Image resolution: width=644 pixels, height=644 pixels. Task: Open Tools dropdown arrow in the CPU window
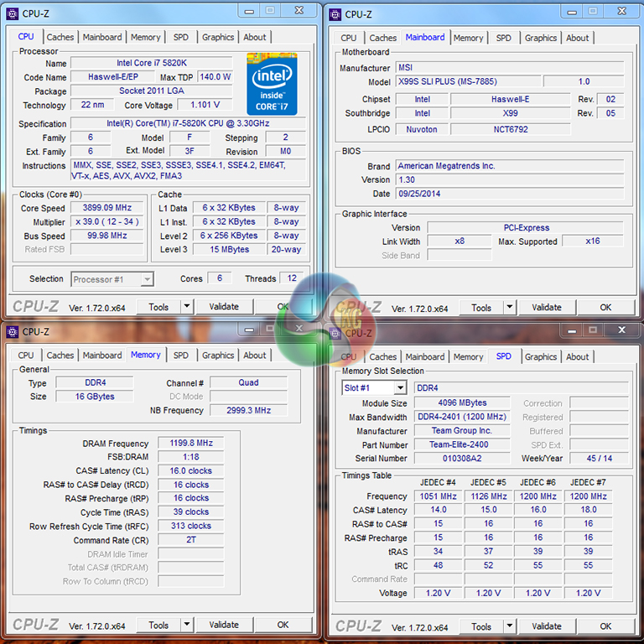coord(186,307)
